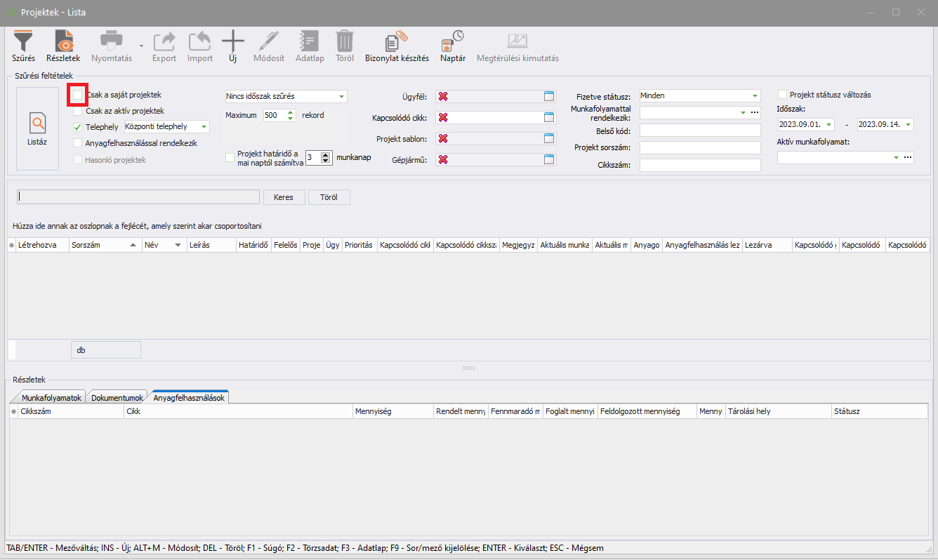Tick the Csak az aktív projektek checkbox

click(78, 111)
